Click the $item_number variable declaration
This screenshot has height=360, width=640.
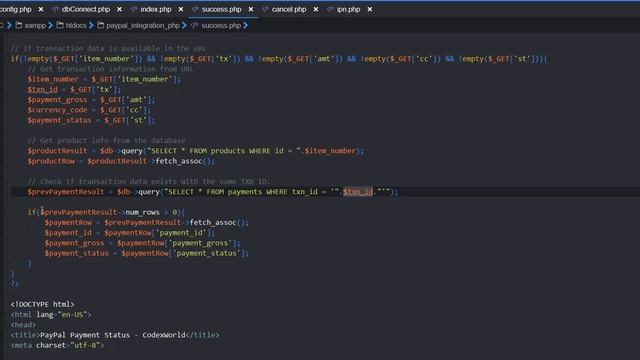[53, 79]
